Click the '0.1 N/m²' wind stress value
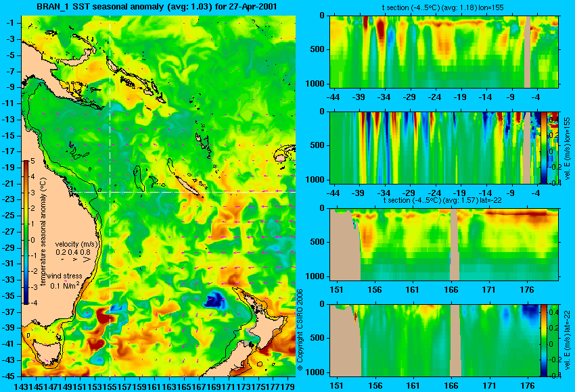 (65, 285)
